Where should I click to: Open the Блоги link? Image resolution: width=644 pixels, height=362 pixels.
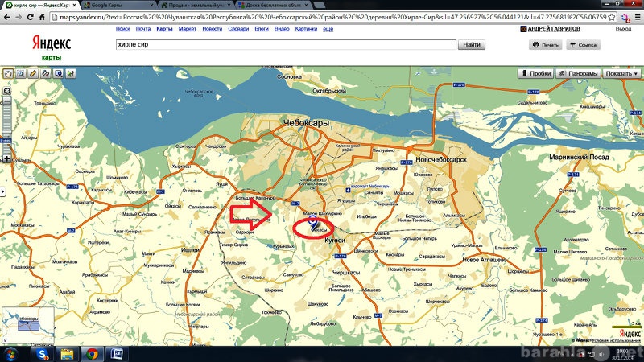coord(261,29)
